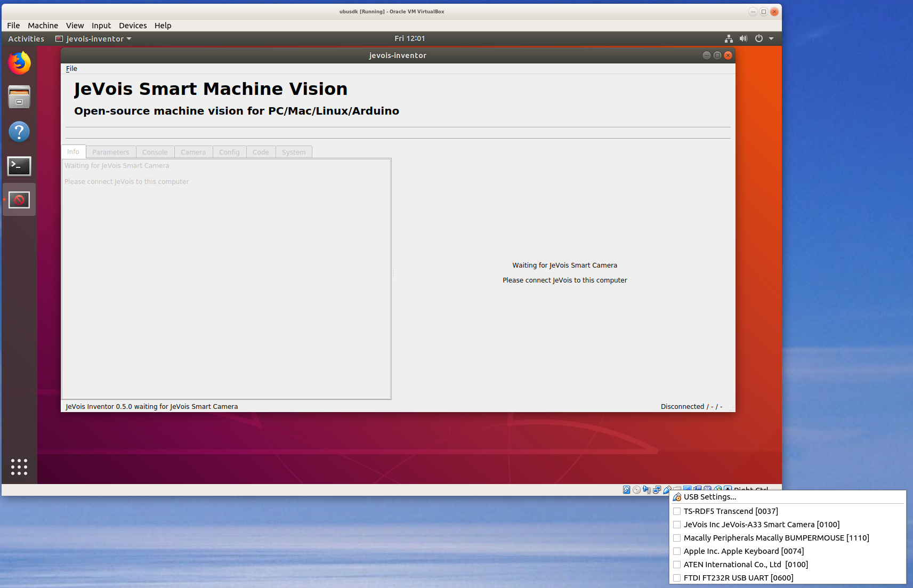Open the Fri 12:01 clock menu
The height and width of the screenshot is (588, 913).
[409, 38]
